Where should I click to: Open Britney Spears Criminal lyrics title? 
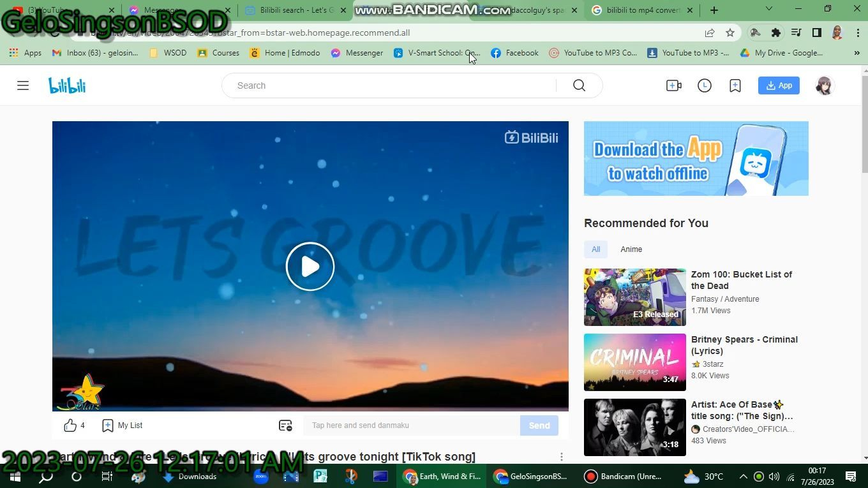click(744, 345)
